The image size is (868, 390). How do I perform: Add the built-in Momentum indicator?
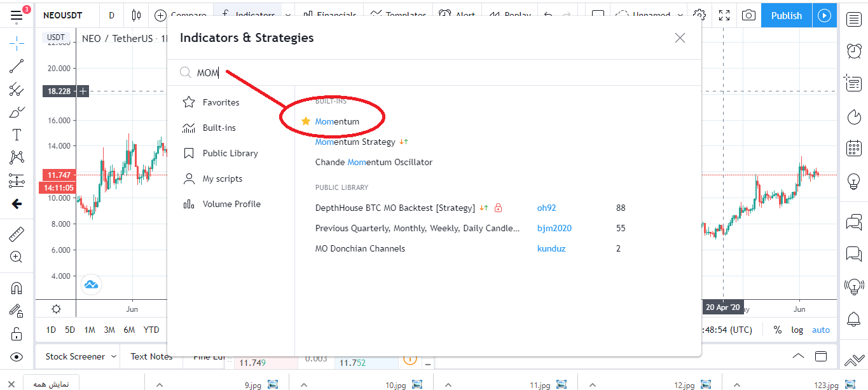point(337,121)
